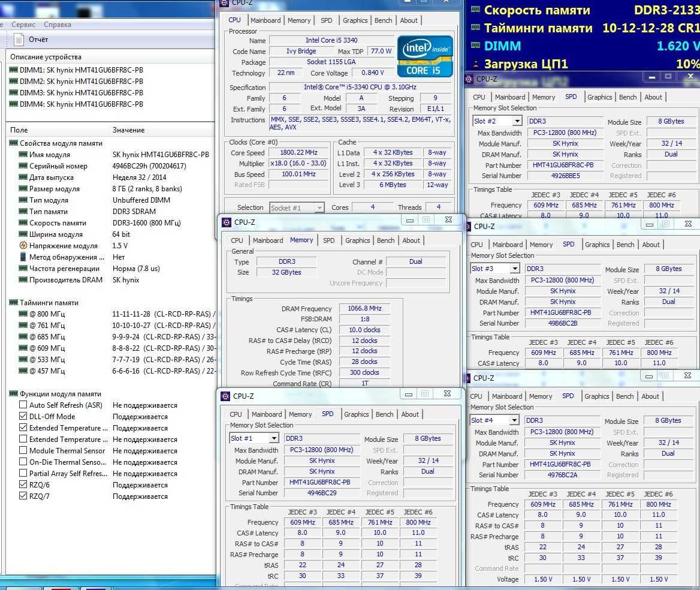Screen dimensions: 700x590
Task: Click Serial Number 49B6BC2B in Slot #3 window
Action: pos(563,323)
